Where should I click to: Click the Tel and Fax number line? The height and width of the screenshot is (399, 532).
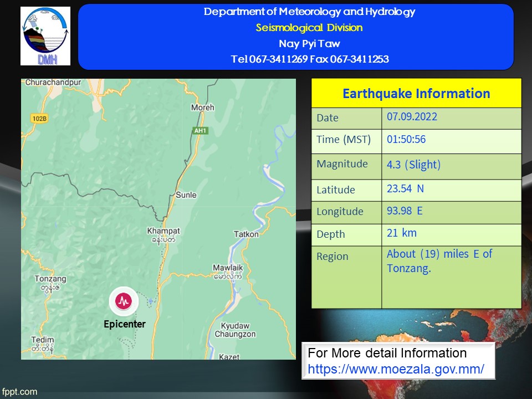[310, 59]
